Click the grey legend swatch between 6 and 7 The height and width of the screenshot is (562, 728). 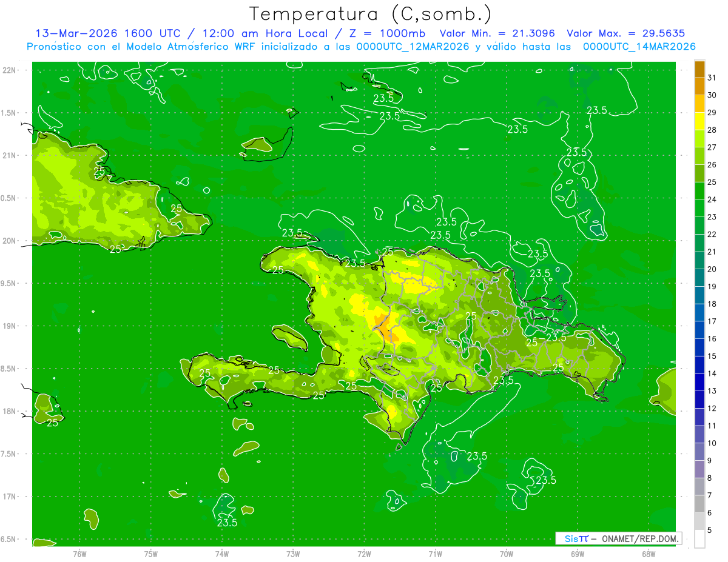pos(699,504)
